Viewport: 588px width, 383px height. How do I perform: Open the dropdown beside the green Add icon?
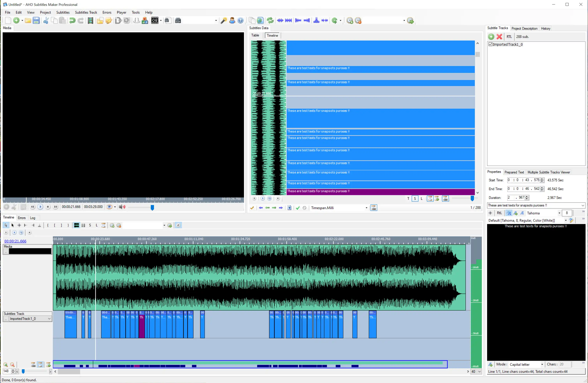coord(22,20)
